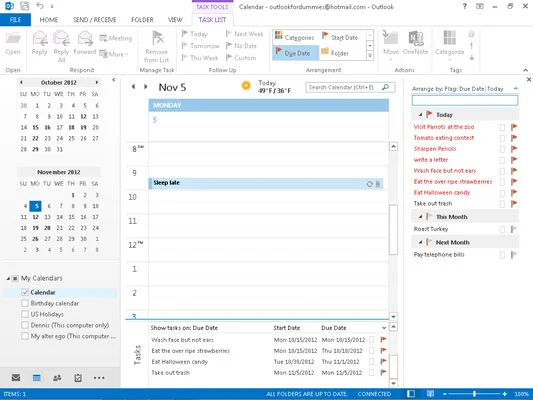533x400 pixels.
Task: Click the Categorize icon in Tags group
Action: click(449, 38)
